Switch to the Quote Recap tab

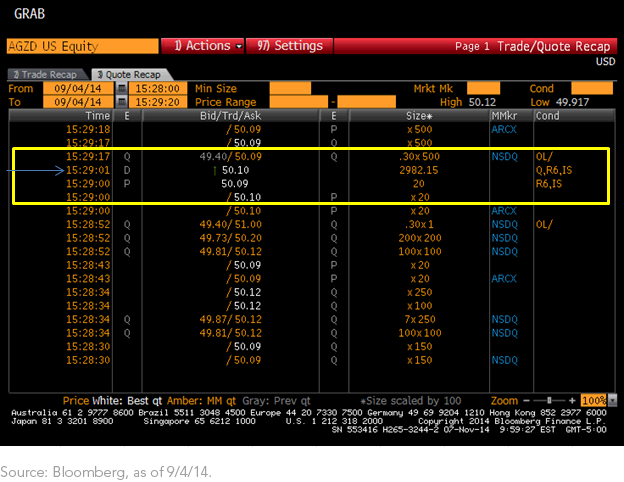(x=131, y=74)
